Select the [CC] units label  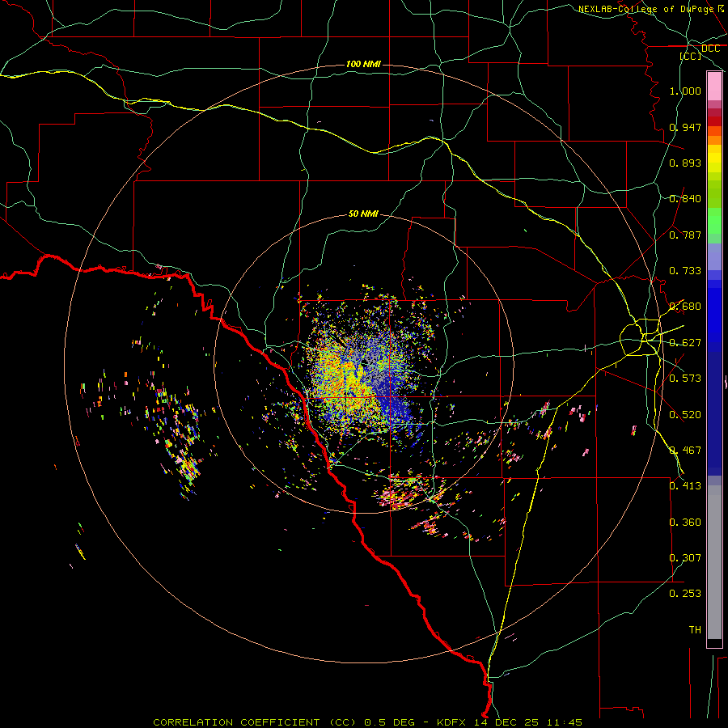[691, 56]
